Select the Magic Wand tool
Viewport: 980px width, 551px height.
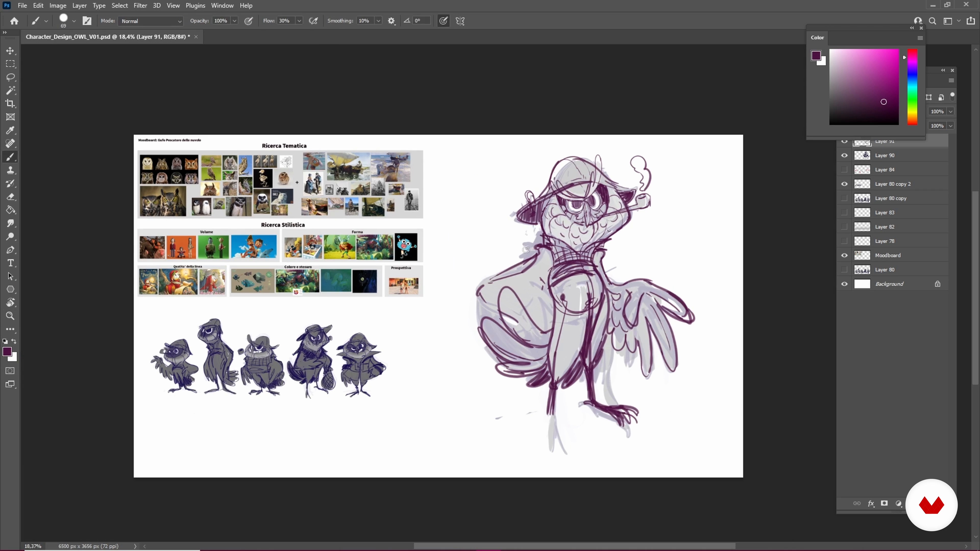click(x=10, y=91)
